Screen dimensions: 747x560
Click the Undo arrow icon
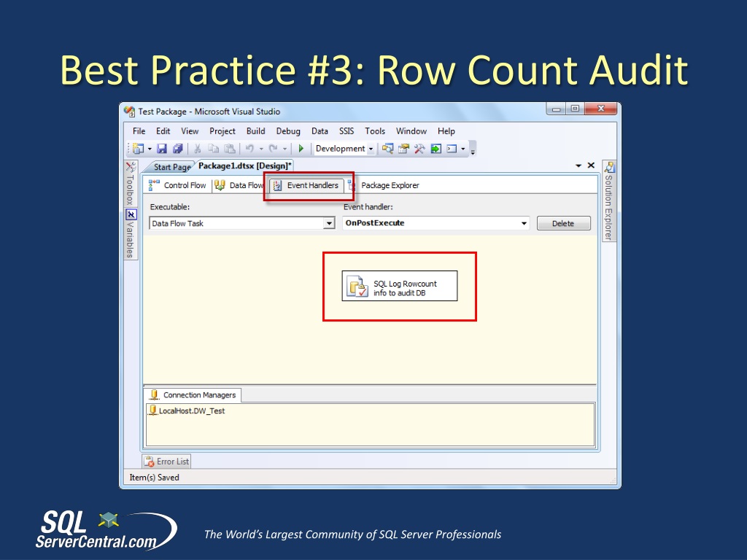click(x=249, y=149)
